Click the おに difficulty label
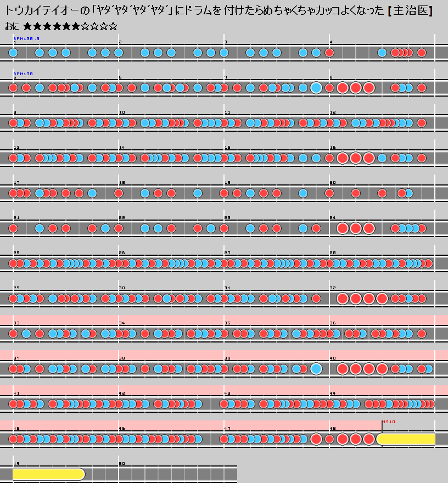The width and height of the screenshot is (448, 483). (x=12, y=26)
